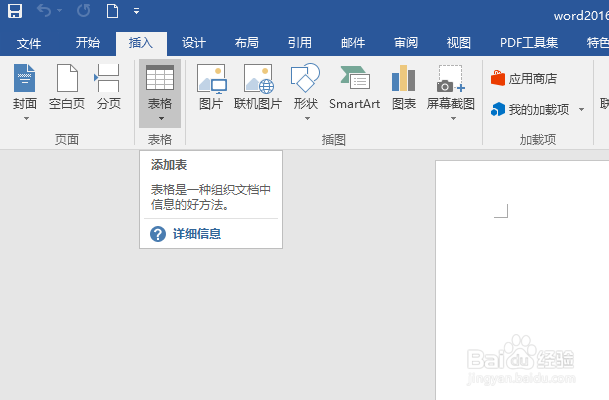Image resolution: width=609 pixels, height=400 pixels.
Task: Click inside the blank document page
Action: point(522,280)
